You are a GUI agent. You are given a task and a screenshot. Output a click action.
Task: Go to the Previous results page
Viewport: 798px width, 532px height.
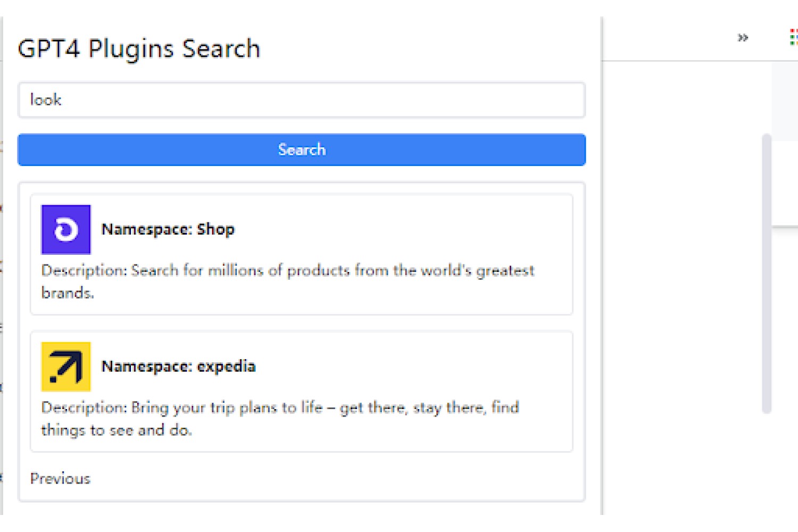pyautogui.click(x=60, y=478)
